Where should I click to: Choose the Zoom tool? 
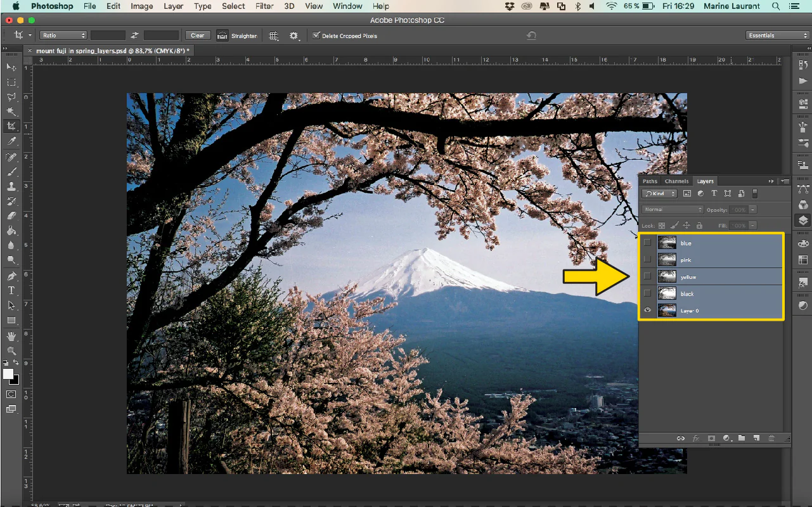click(x=11, y=350)
